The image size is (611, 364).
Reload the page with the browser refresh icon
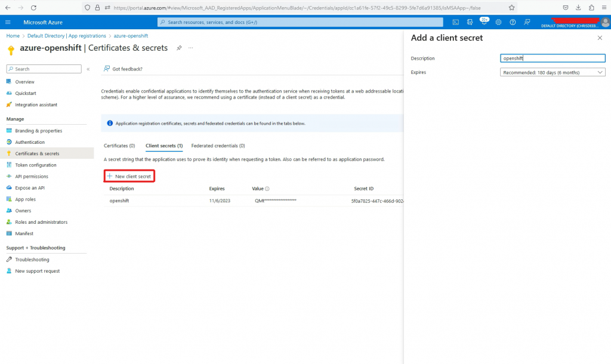click(33, 8)
